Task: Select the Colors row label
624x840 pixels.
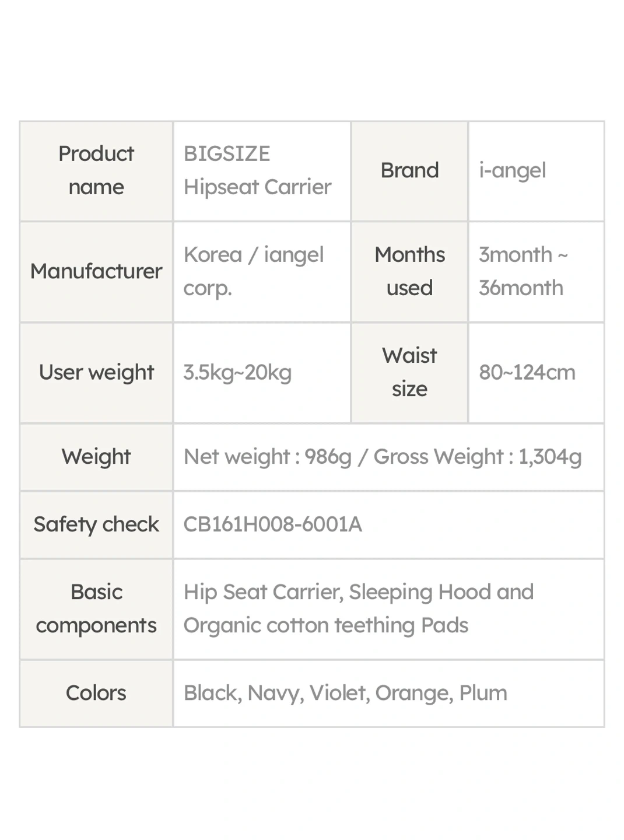Action: tap(96, 694)
